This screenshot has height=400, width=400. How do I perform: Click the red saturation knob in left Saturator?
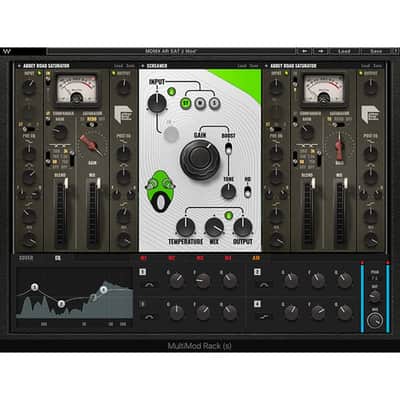[x=91, y=146]
